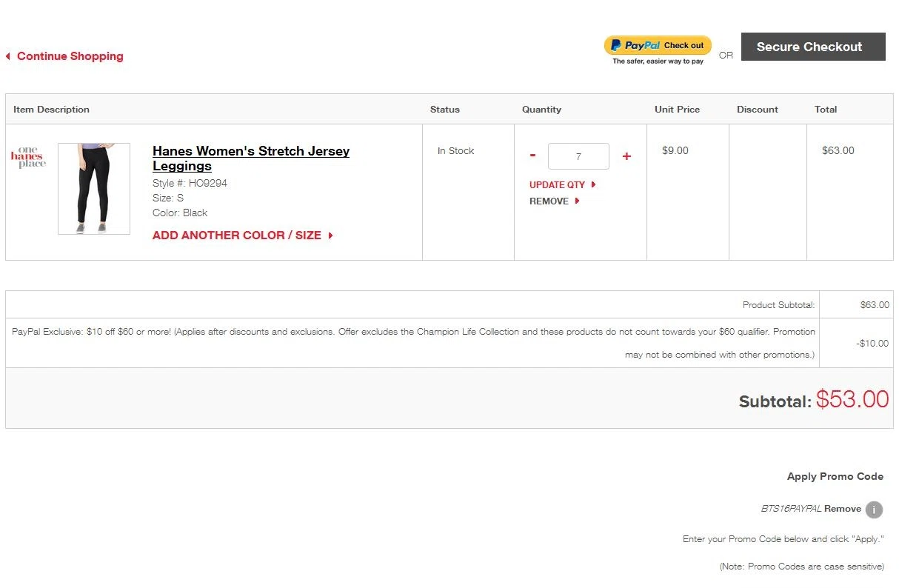Viewport: 899px width, 588px height.
Task: Click the One Hanes Place logo
Action: pyautogui.click(x=28, y=157)
